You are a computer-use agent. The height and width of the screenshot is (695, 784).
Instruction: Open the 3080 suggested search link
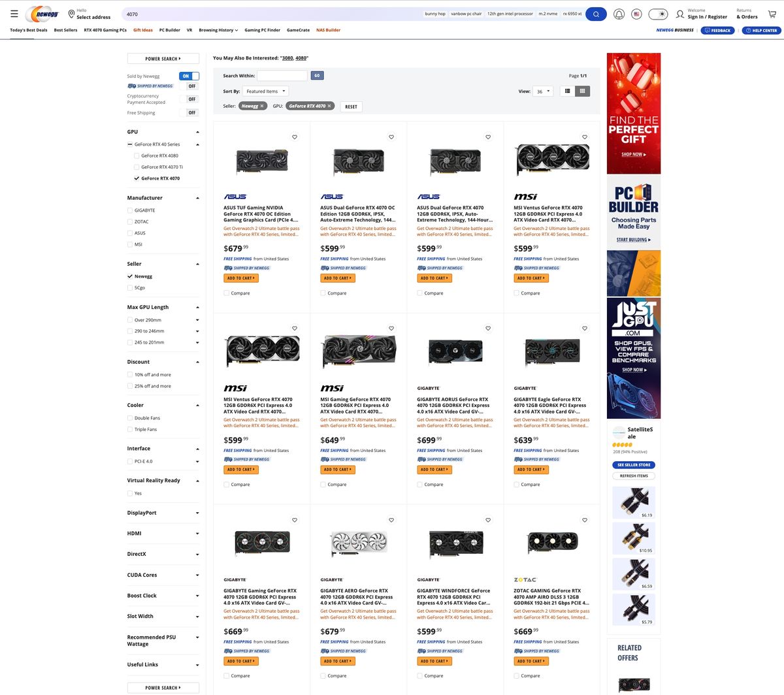(287, 58)
